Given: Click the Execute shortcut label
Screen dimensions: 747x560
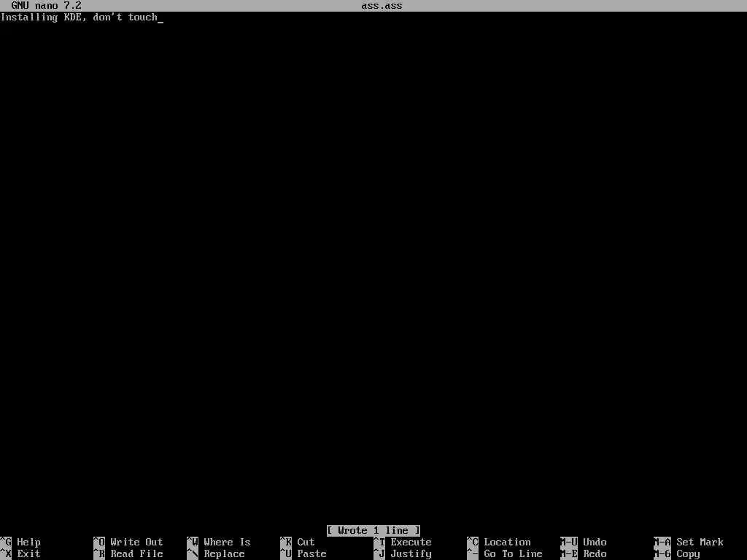Looking at the screenshot, I should tap(411, 542).
